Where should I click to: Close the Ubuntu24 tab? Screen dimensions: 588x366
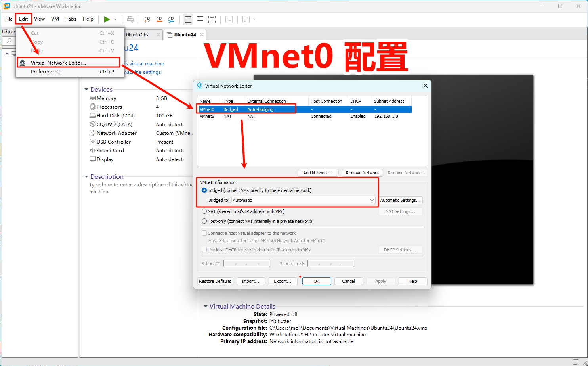click(202, 35)
